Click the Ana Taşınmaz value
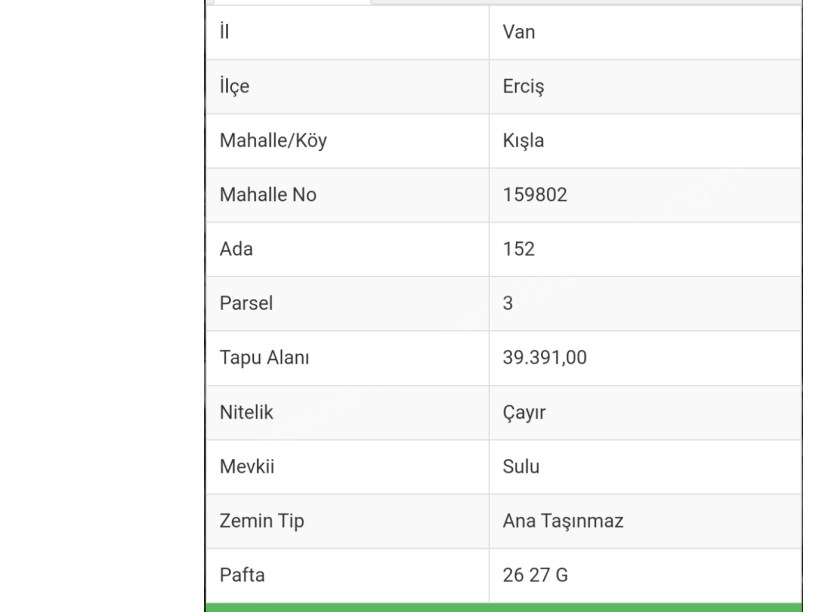The image size is (816, 612). [563, 521]
